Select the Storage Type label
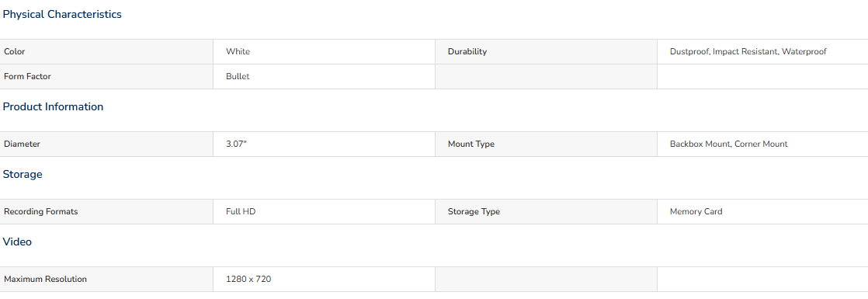 click(474, 211)
